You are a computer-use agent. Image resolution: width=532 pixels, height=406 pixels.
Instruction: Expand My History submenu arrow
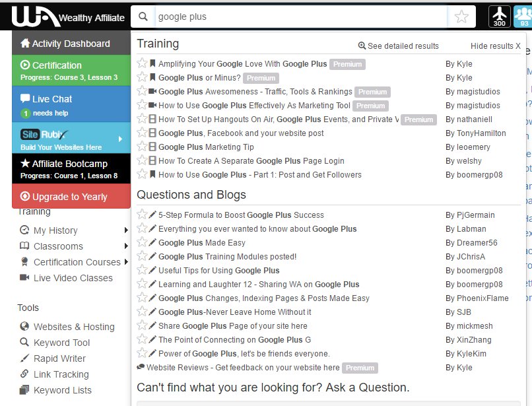pos(126,230)
